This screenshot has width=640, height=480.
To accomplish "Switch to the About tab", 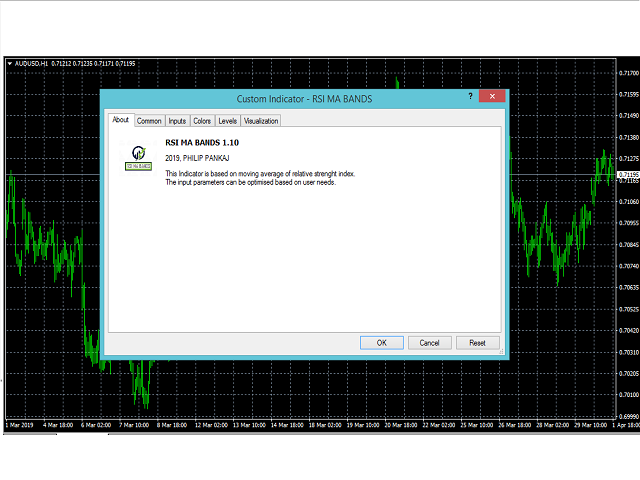I will [120, 120].
